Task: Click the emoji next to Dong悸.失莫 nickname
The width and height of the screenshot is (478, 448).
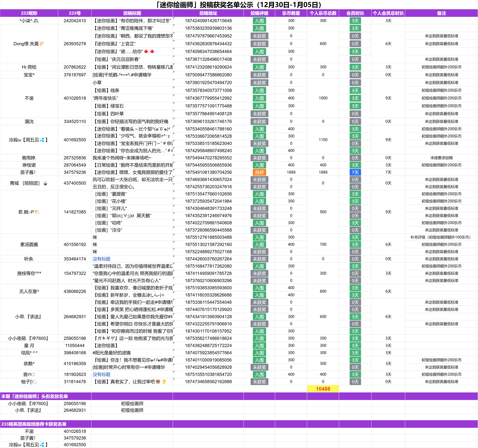Action: (42, 44)
